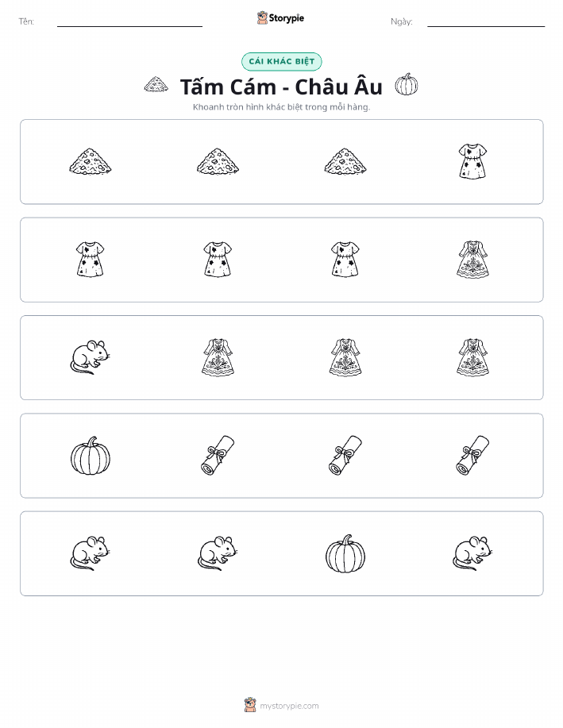Click the rice pile icon beside the title
This screenshot has width=563, height=728.
pyautogui.click(x=156, y=84)
